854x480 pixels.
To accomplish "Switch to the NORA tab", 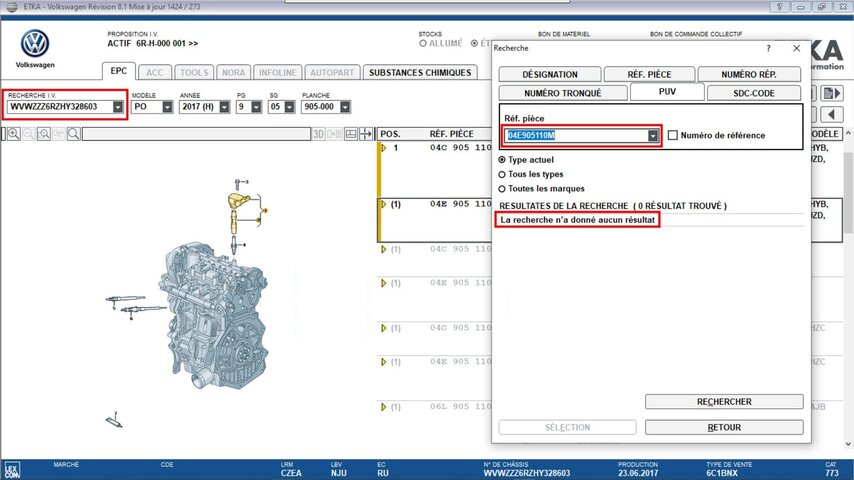I will (234, 72).
